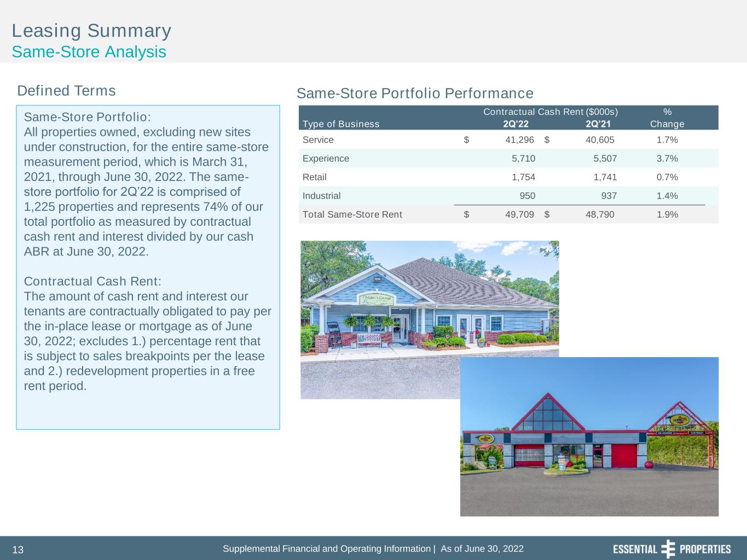Screen dimensions: 747x560
Task: Select the Total Same-Store Rent label
Action: click(x=352, y=214)
